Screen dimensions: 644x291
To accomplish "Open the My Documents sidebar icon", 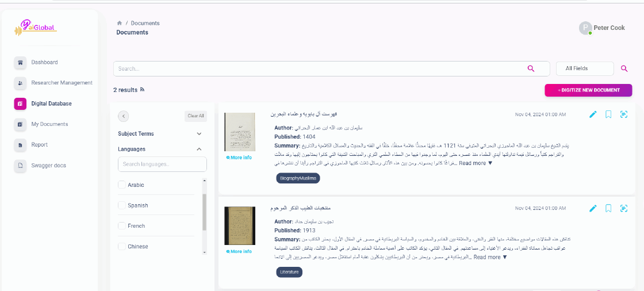I will 20,124.
